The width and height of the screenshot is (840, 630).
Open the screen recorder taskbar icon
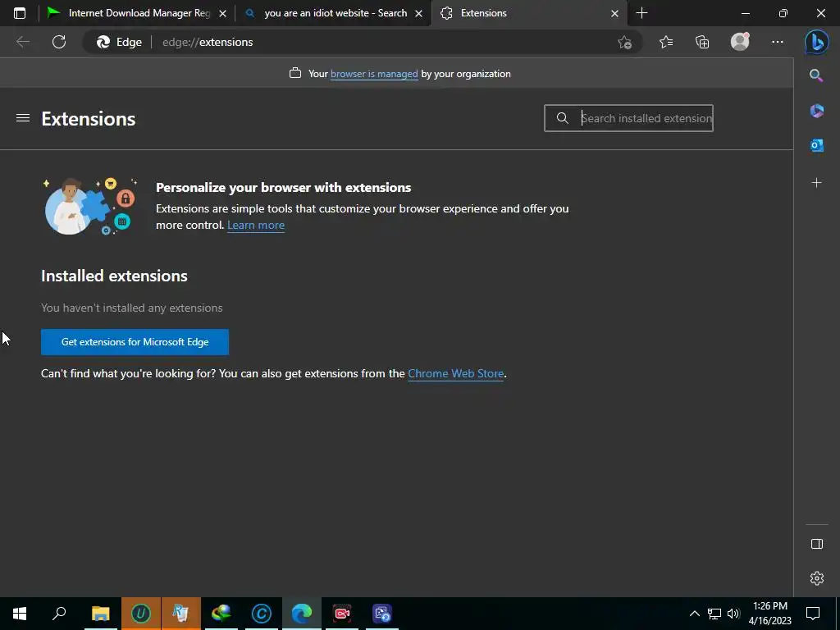[342, 614]
